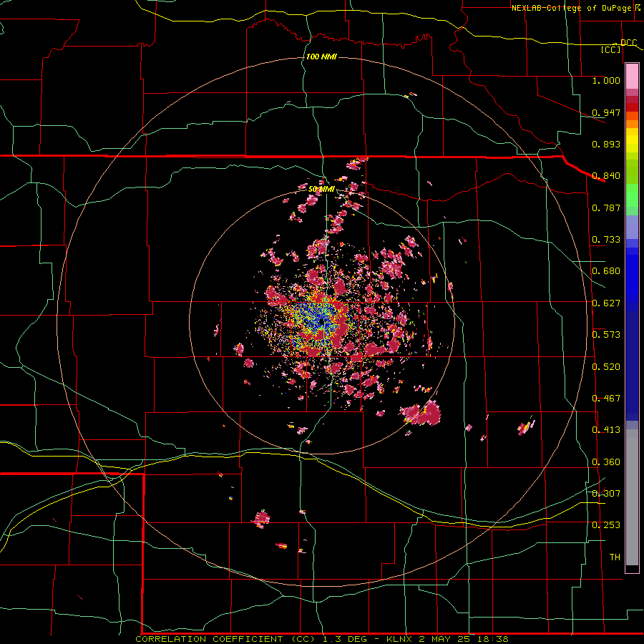Screen dimensions: 644x644
Task: Click the 50 NMI range ring label
Action: [321, 190]
